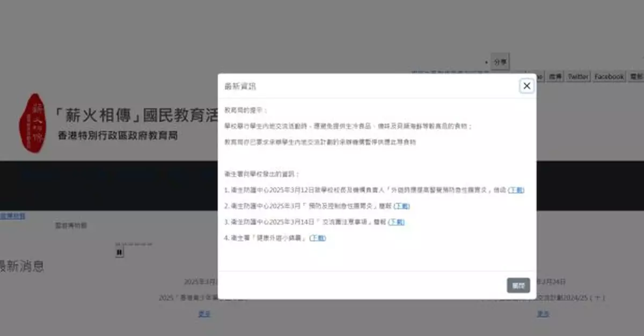
Task: Share the page via the Facebook icon
Action: click(609, 76)
